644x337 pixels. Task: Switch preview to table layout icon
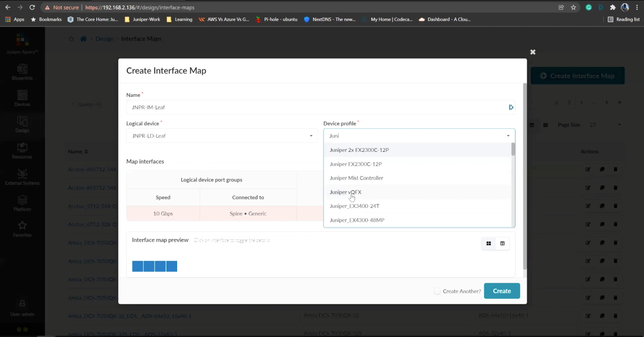(502, 243)
